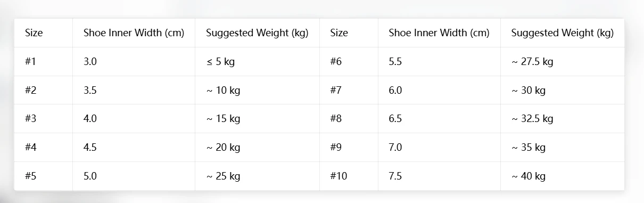Click the right 'Size' column header
Screen dimensions: 644x203
coord(349,33)
